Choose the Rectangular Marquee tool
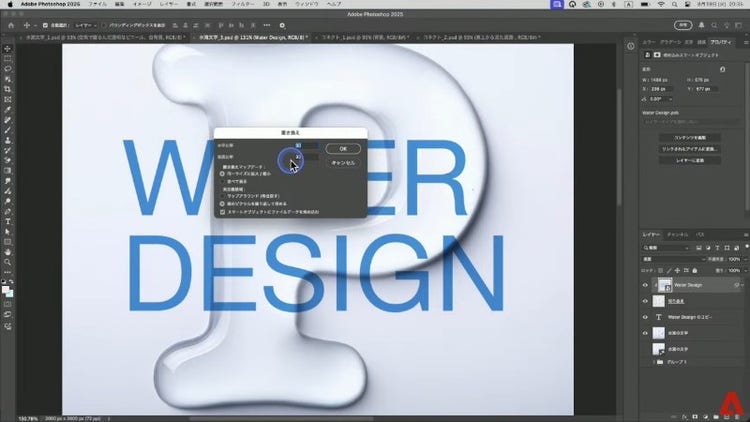 click(x=7, y=57)
